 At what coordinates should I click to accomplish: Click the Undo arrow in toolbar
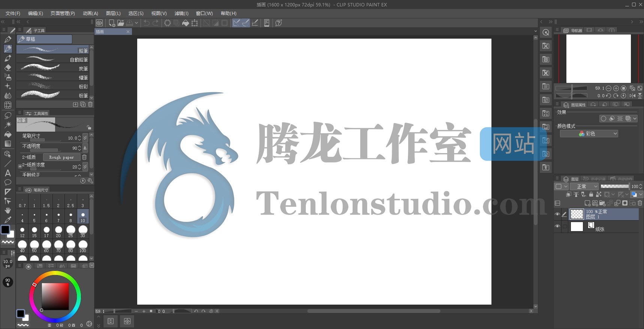click(147, 23)
